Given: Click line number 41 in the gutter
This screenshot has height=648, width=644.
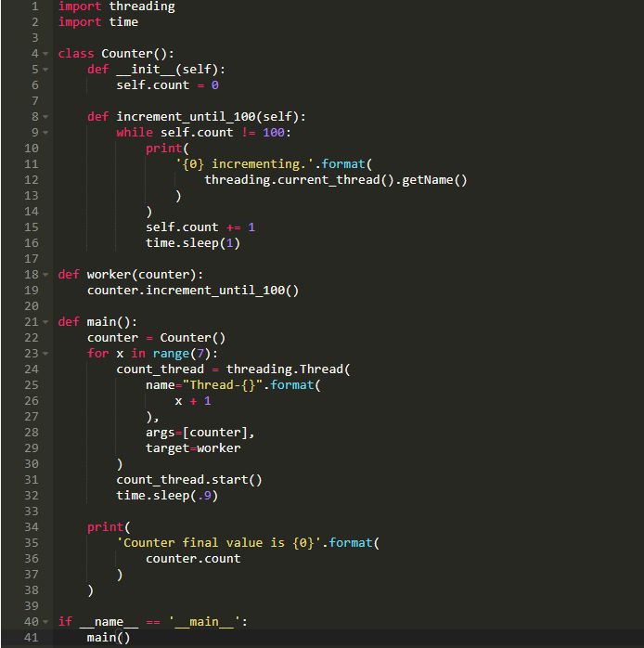Looking at the screenshot, I should coord(32,638).
